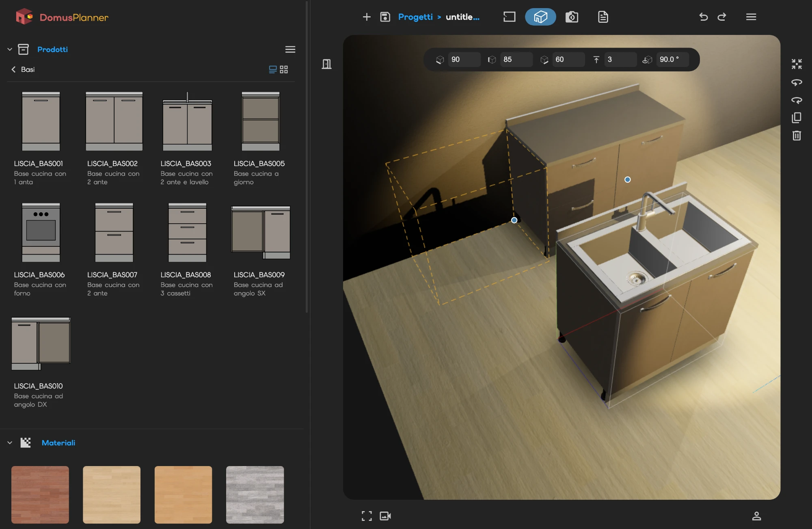Select LISCIA_BAS006 oven base cabinet
Image resolution: width=812 pixels, height=529 pixels.
pyautogui.click(x=41, y=248)
